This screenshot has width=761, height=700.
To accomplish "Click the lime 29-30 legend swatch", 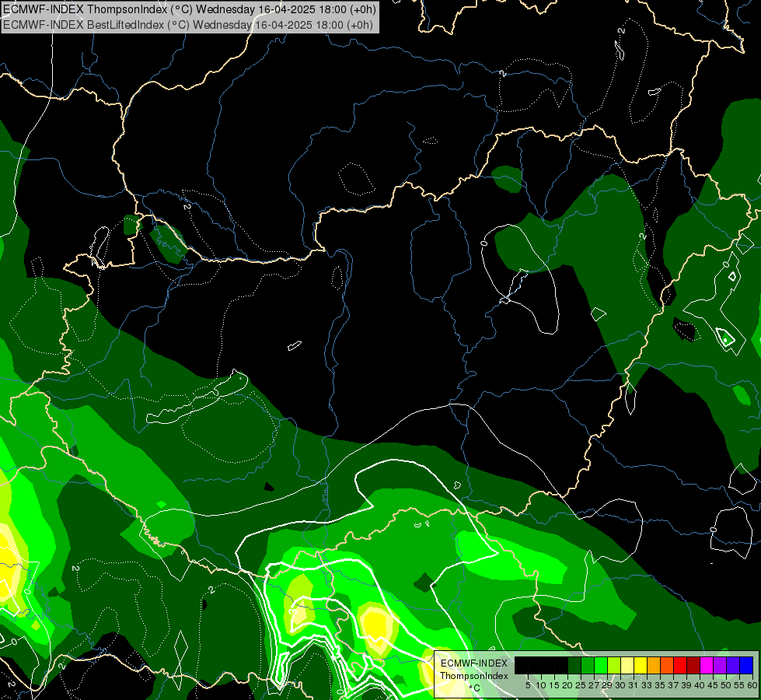I will [614, 665].
